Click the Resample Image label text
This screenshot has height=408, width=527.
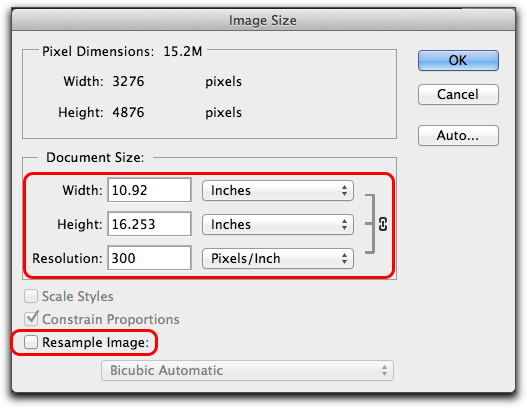[95, 342]
